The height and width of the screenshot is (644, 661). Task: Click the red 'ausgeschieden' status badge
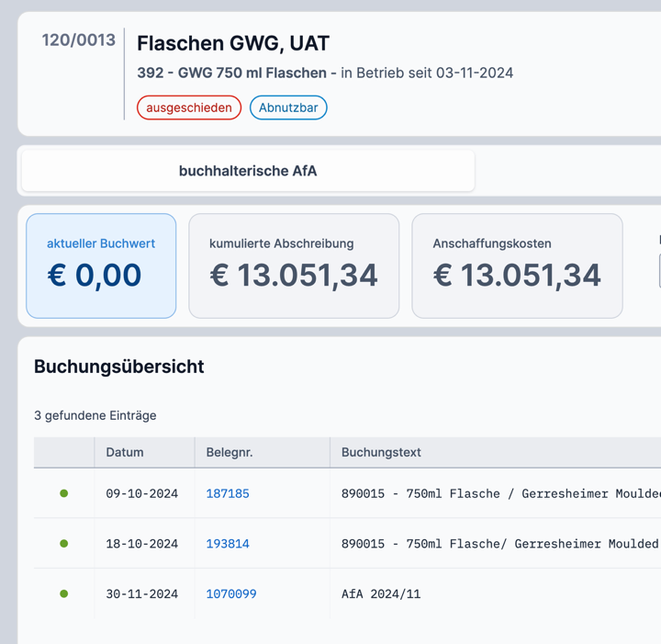[189, 107]
